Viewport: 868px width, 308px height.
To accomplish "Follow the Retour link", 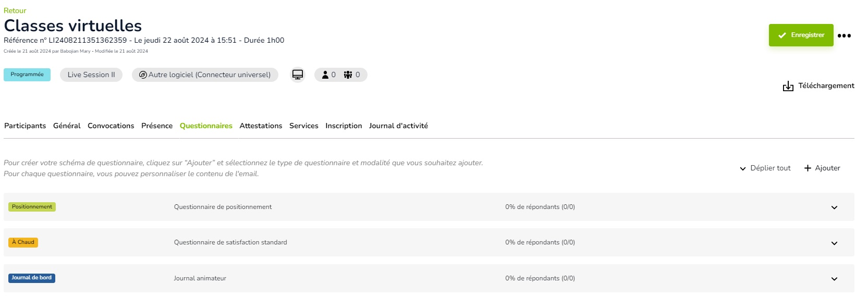I will click(15, 10).
